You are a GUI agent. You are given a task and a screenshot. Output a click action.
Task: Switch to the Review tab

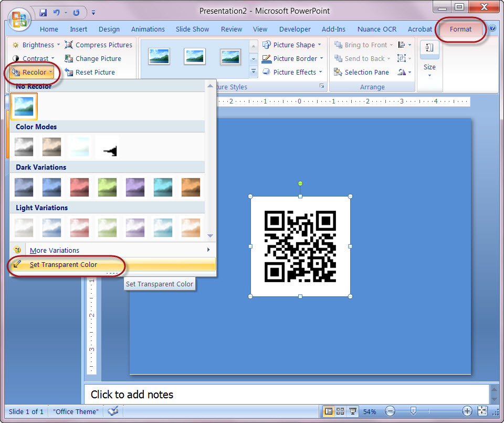coord(231,29)
